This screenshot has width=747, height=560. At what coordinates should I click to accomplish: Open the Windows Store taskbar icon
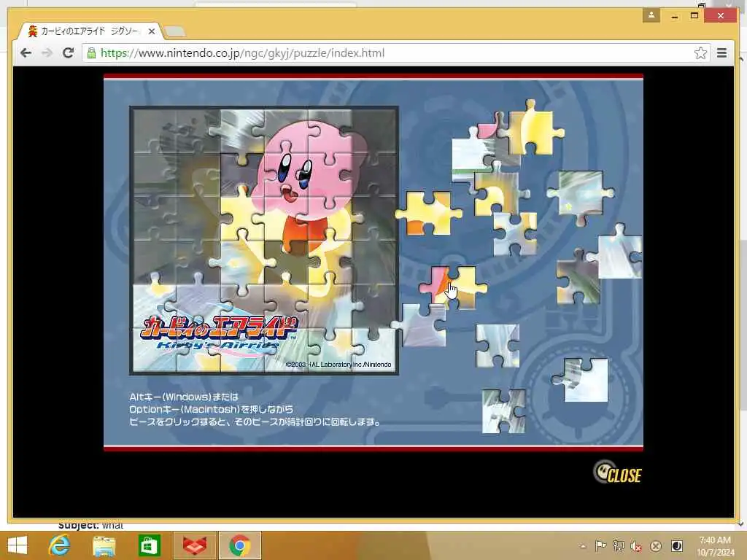(x=149, y=545)
